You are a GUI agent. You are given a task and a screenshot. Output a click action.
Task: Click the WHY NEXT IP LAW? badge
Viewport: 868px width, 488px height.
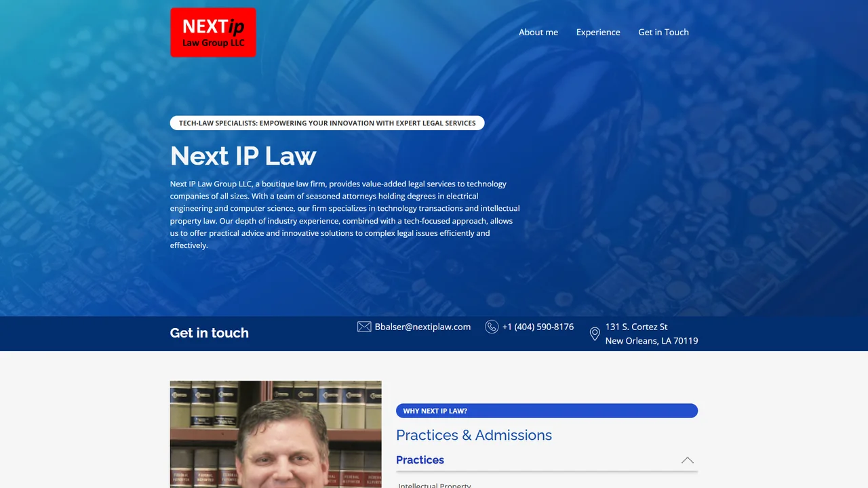click(x=547, y=411)
